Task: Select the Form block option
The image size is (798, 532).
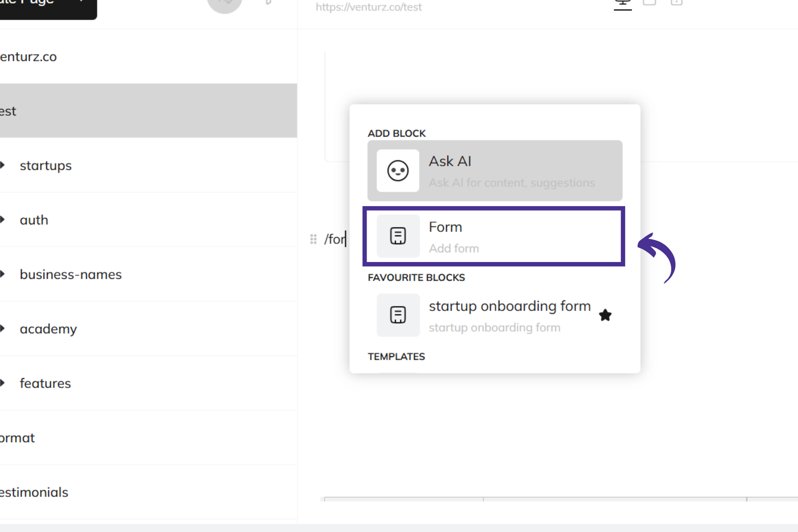Action: point(493,236)
